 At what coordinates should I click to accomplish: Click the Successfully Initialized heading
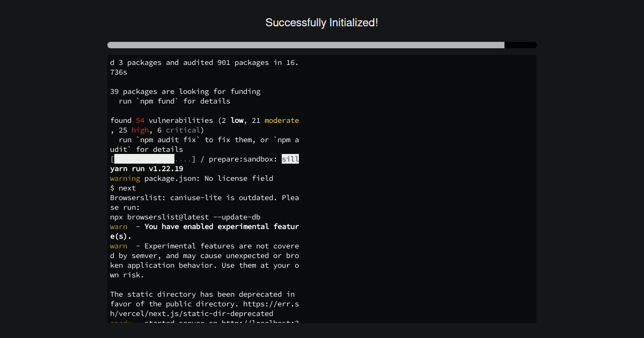pyautogui.click(x=321, y=23)
